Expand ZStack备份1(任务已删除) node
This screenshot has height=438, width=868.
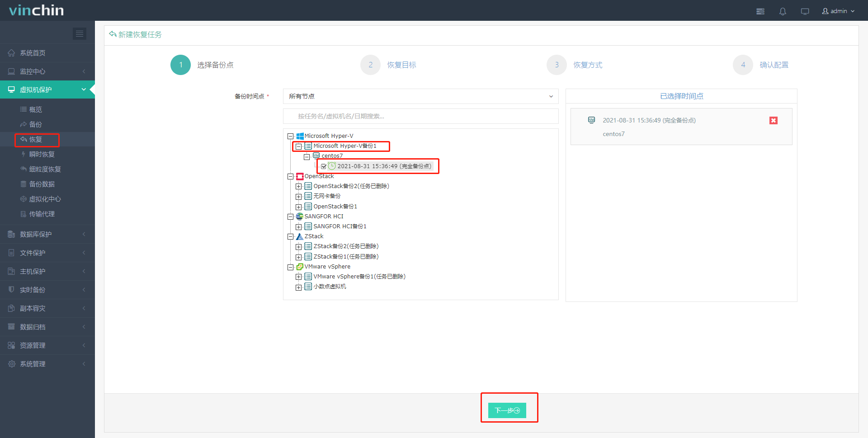click(x=299, y=257)
